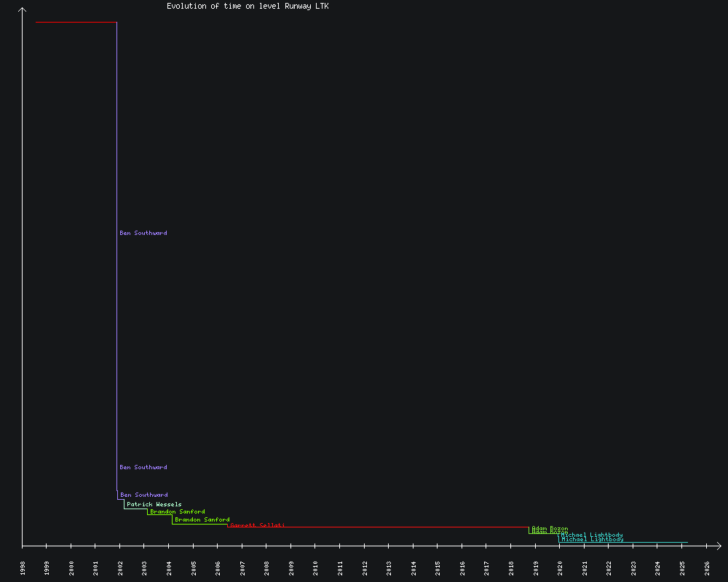Click the lowest Michael Lightbody label

tap(593, 540)
